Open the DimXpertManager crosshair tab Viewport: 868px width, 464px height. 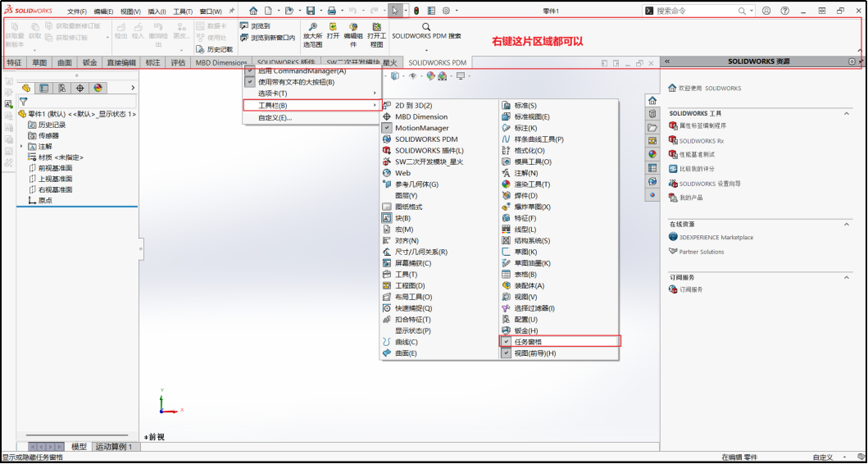pyautogui.click(x=80, y=88)
